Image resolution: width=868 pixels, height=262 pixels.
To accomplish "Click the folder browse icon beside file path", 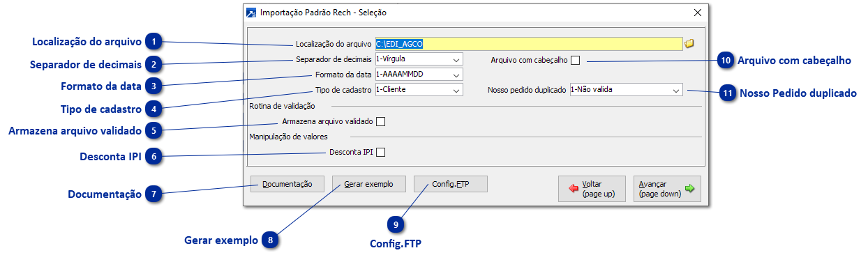I will [689, 44].
